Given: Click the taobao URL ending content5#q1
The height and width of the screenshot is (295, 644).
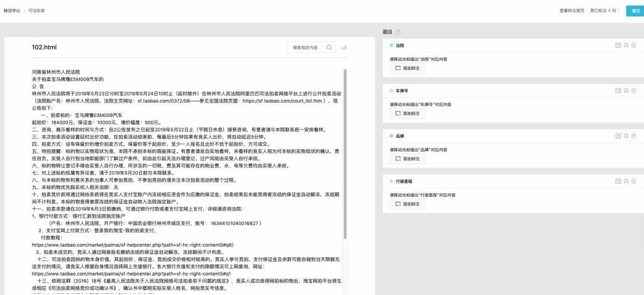Looking at the screenshot, I should click(131, 274).
